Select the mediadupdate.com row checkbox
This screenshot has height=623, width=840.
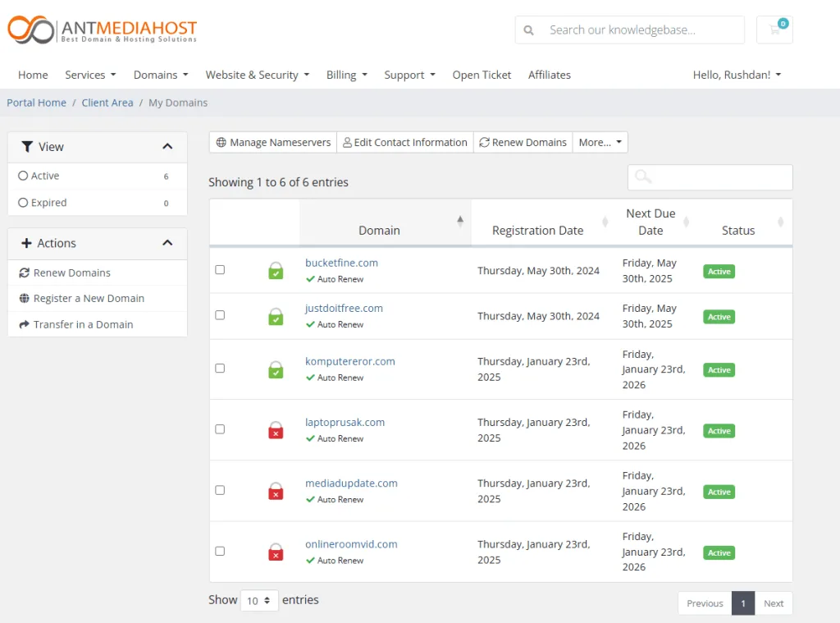pos(220,490)
